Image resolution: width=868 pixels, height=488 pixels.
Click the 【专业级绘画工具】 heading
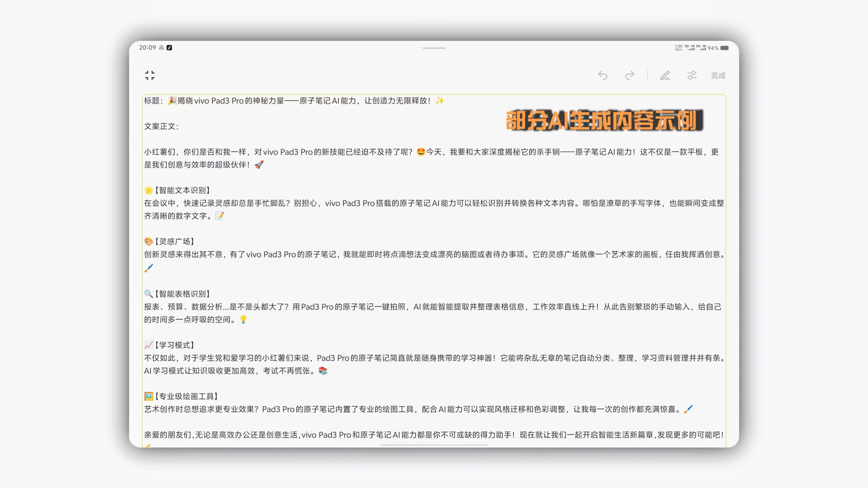[x=186, y=396]
